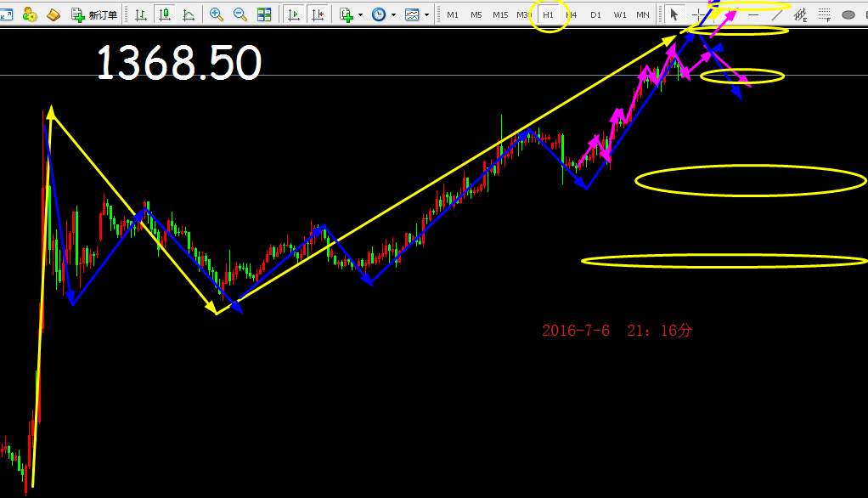
Task: Toggle chart auto scroll
Action: click(x=293, y=15)
